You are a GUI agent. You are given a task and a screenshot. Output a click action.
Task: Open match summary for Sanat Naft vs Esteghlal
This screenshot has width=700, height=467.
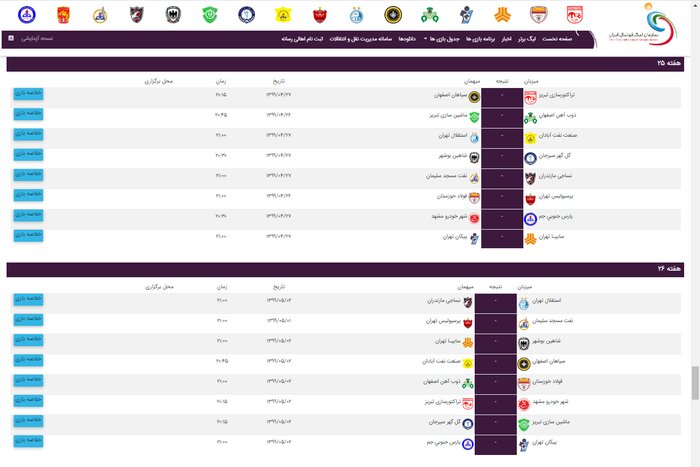pos(28,134)
